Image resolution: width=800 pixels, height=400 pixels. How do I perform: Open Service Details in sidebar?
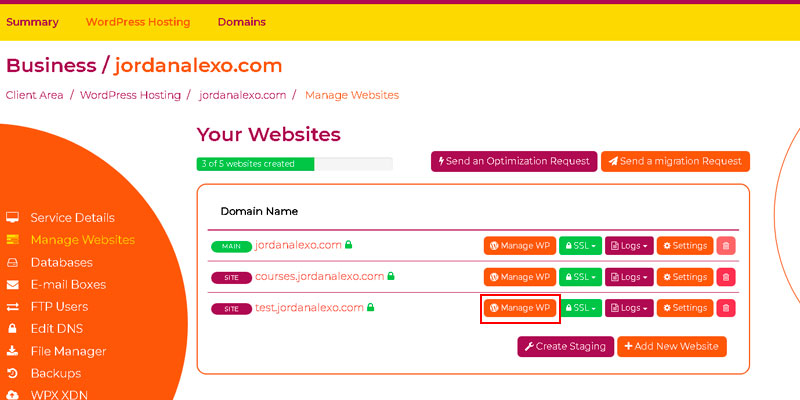click(72, 218)
